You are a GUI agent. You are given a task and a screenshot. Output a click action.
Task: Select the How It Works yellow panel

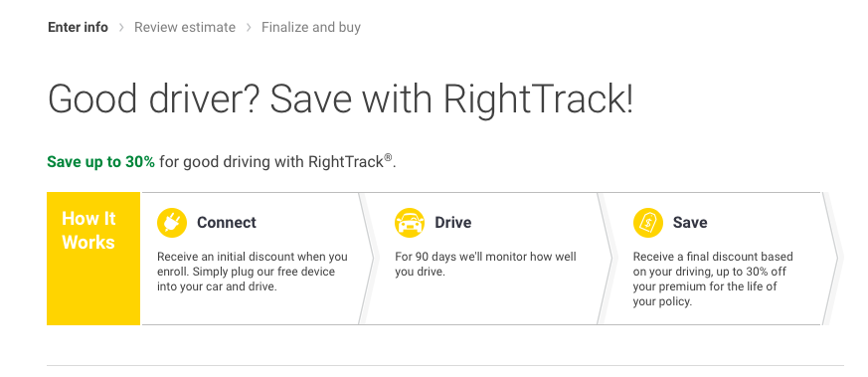(x=93, y=259)
